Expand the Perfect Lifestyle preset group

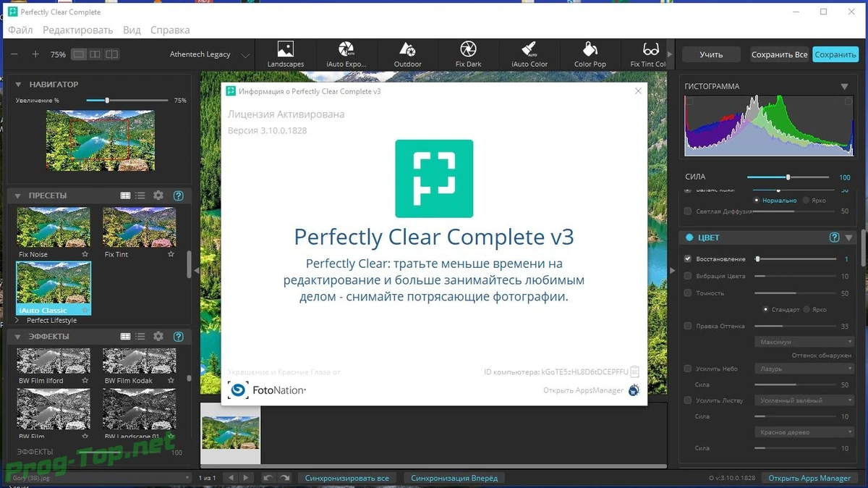click(18, 320)
